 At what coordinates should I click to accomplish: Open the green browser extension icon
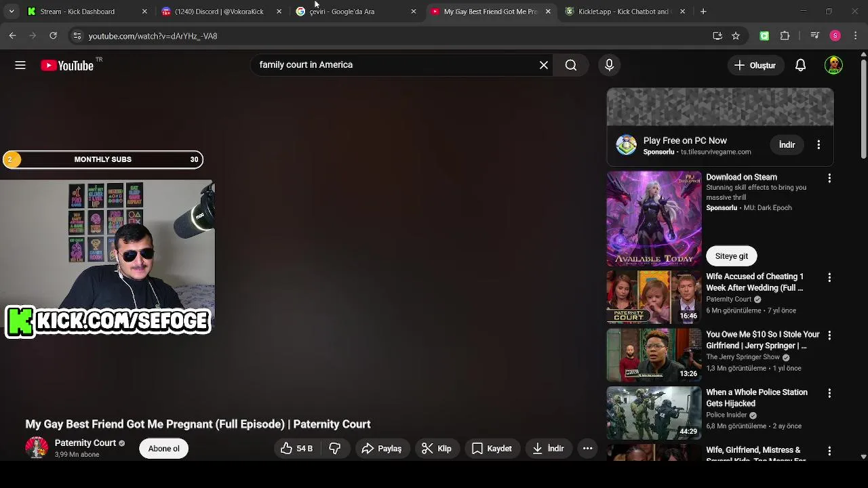pyautogui.click(x=764, y=36)
